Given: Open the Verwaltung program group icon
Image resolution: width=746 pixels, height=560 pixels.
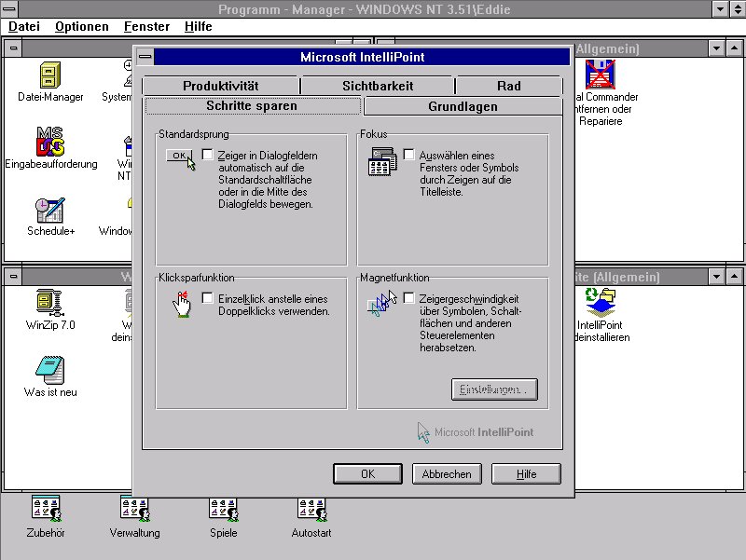Looking at the screenshot, I should tap(134, 509).
